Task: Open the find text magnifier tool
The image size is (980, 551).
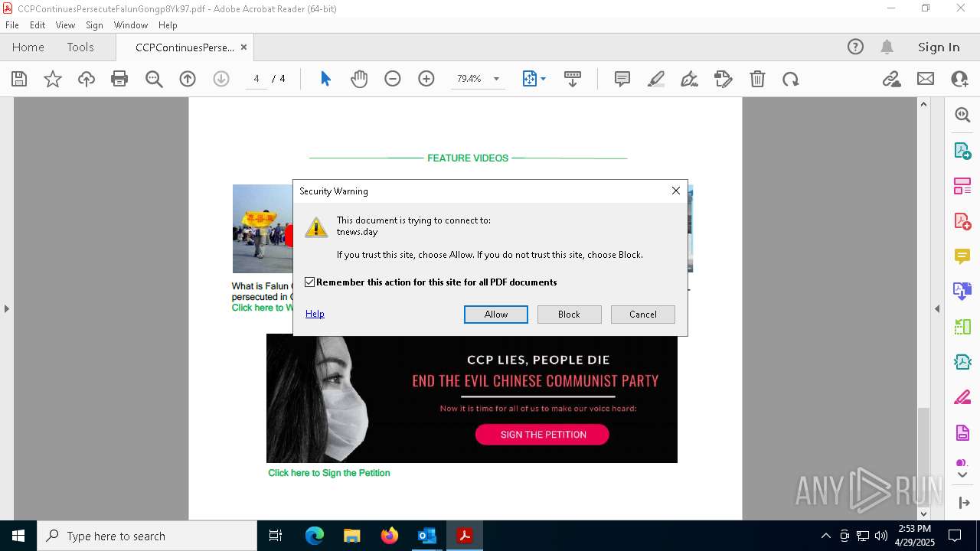Action: pos(154,79)
